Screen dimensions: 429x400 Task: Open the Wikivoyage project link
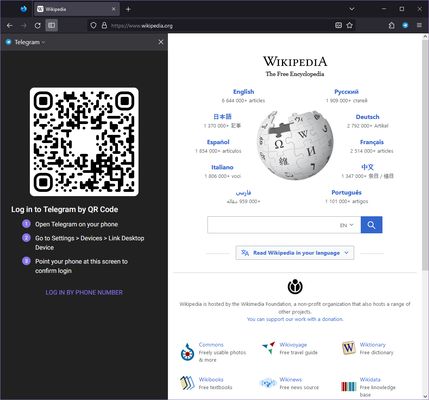tap(293, 345)
